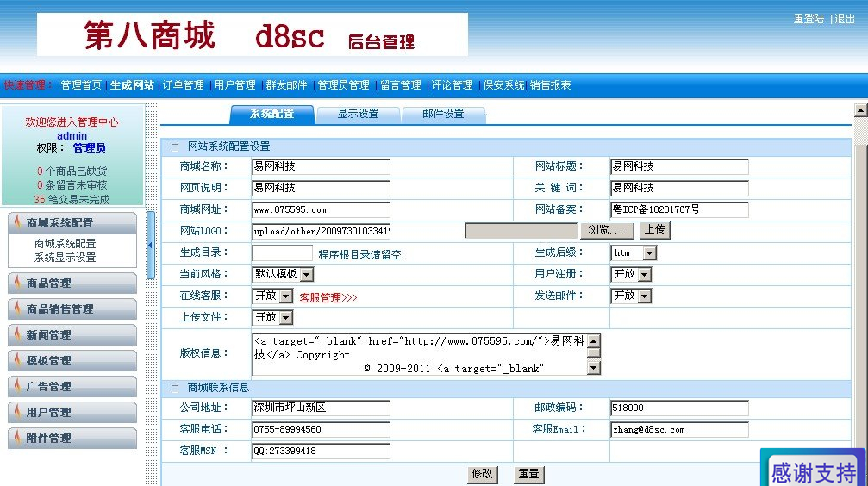The image size is (868, 486).
Task: Open 生成网站 in quick menu
Action: [x=132, y=85]
